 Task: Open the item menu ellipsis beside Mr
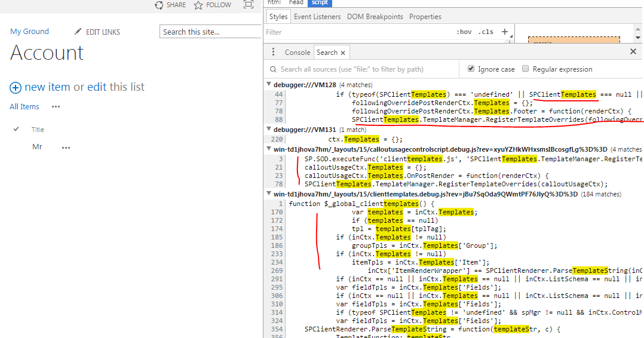66,148
